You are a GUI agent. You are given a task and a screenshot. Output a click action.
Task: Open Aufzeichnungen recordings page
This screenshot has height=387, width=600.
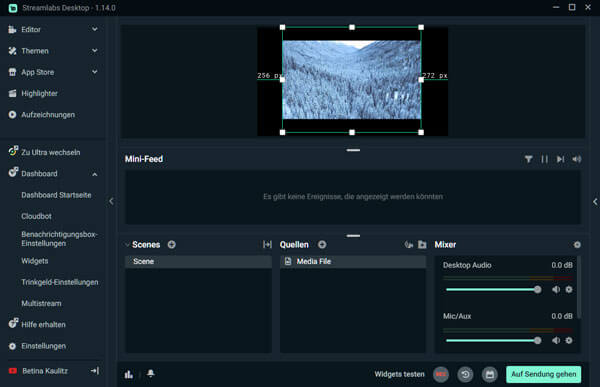coord(48,115)
